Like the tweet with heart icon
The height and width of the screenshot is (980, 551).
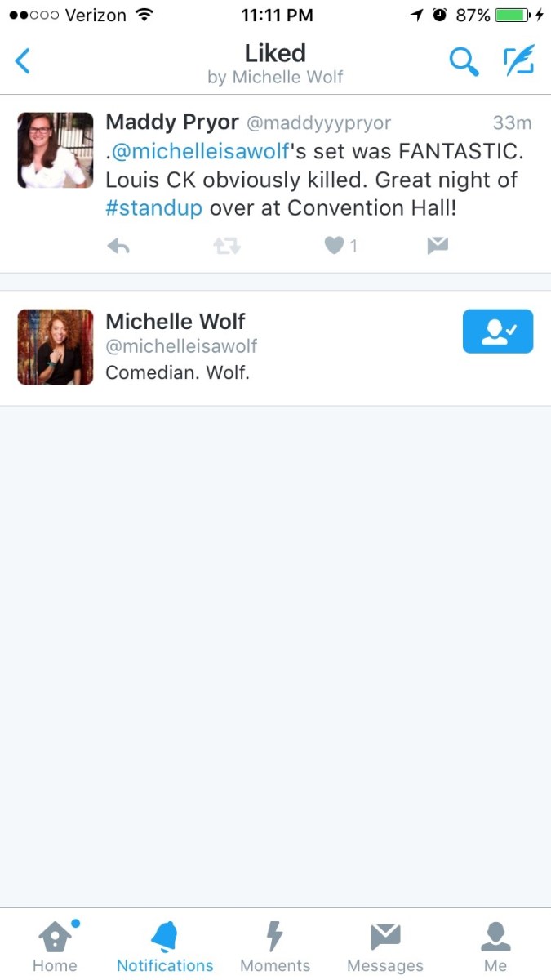point(333,246)
